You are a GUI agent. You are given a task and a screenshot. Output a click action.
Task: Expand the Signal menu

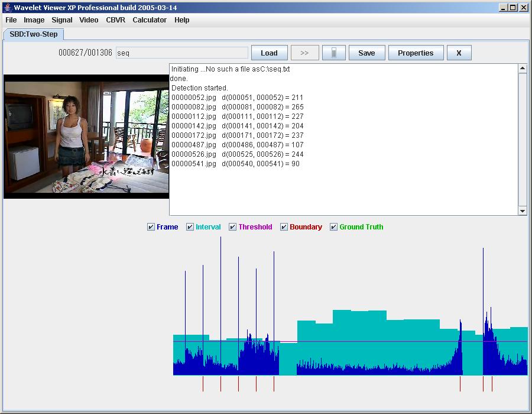pyautogui.click(x=62, y=20)
